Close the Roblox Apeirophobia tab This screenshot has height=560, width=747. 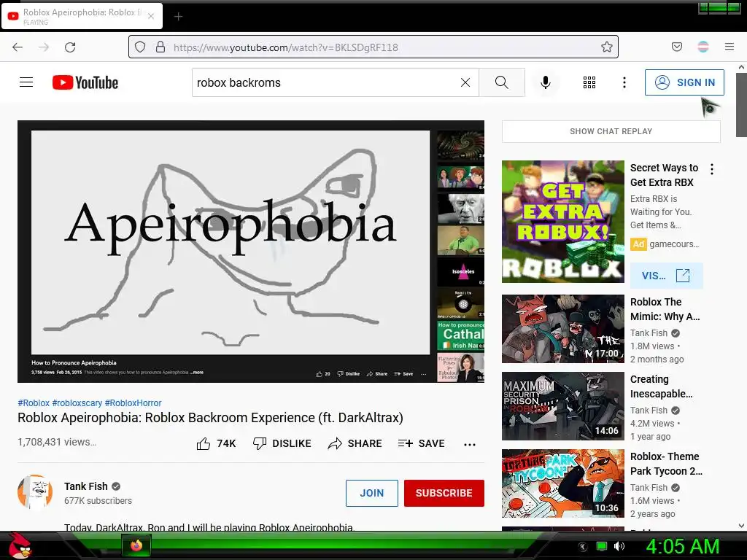(151, 16)
